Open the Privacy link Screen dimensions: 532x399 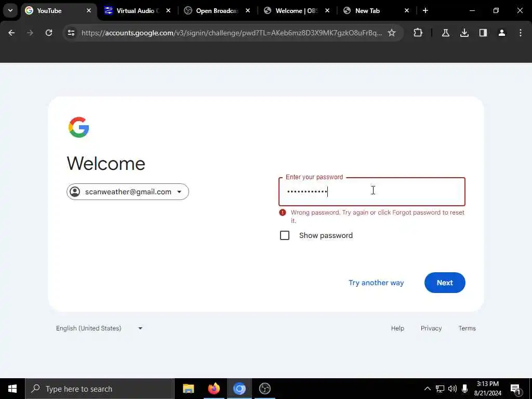point(431,328)
